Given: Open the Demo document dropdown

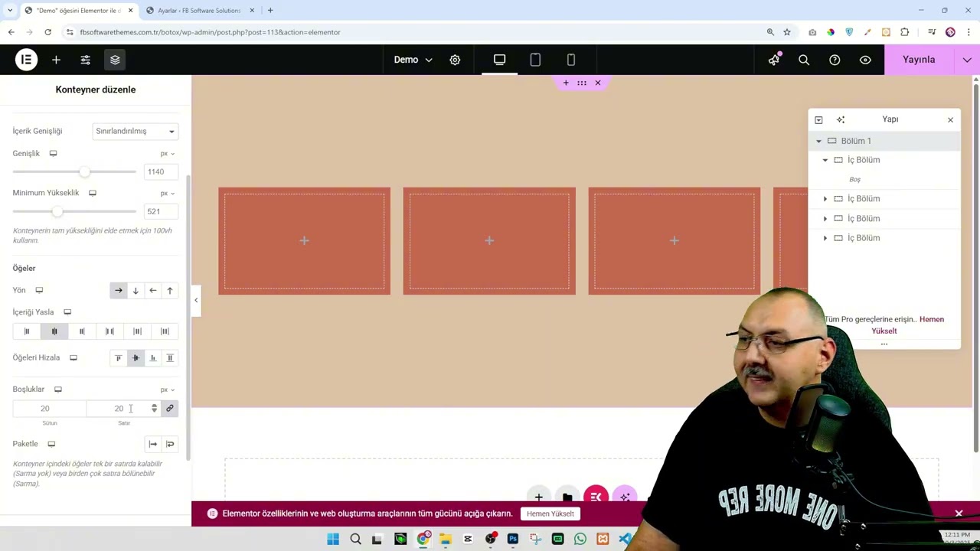Looking at the screenshot, I should 413,60.
